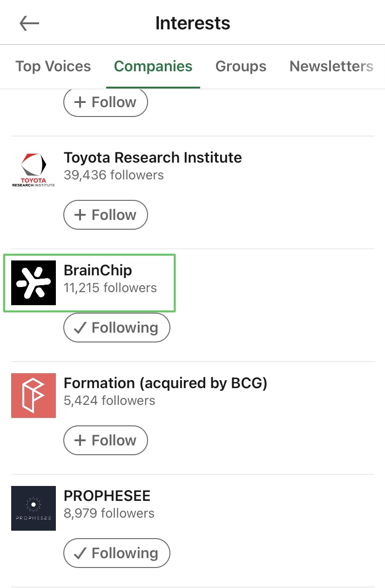
Task: Follow Formation (acquired by BCG)
Action: click(x=106, y=440)
